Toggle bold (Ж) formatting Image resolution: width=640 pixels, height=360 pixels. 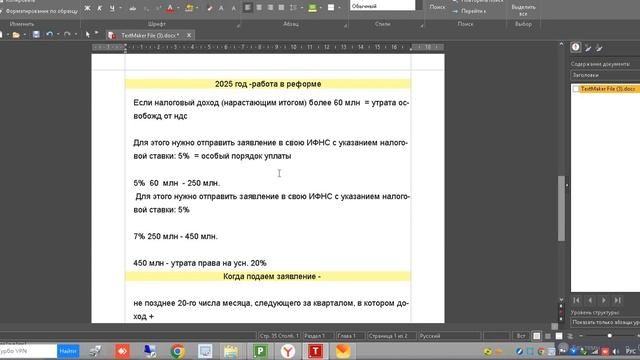coord(87,8)
